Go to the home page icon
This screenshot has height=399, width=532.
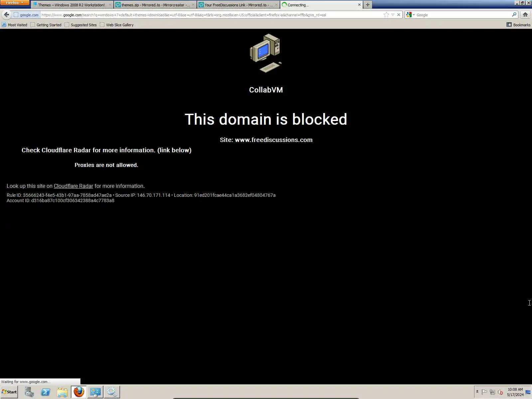pyautogui.click(x=525, y=15)
